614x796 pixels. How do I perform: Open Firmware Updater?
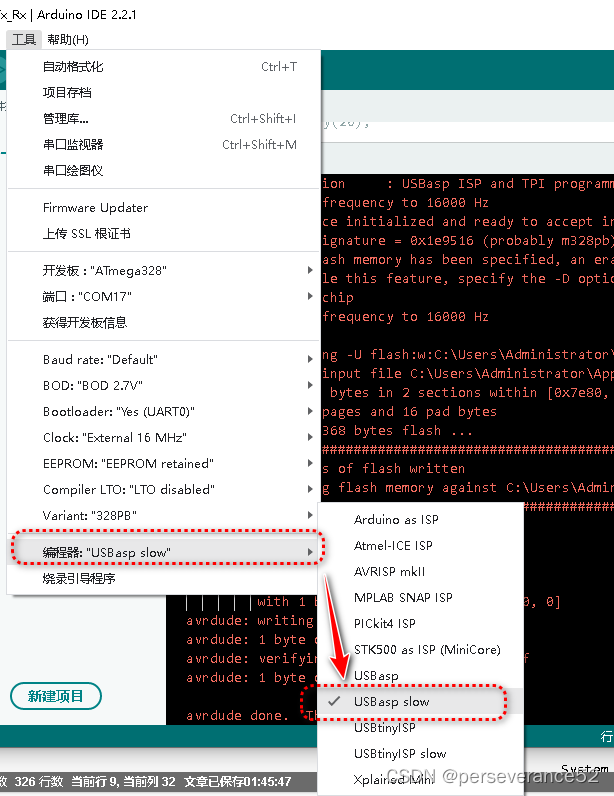(x=164, y=208)
